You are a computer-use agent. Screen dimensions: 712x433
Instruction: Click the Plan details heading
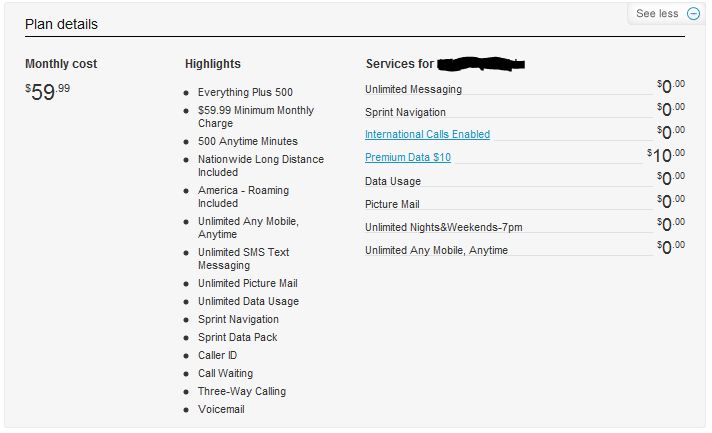61,23
